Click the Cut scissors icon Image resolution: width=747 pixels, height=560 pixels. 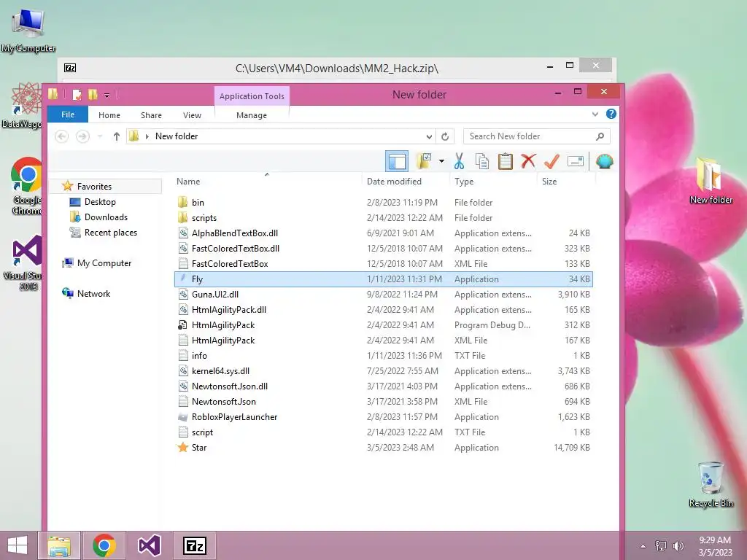point(459,161)
